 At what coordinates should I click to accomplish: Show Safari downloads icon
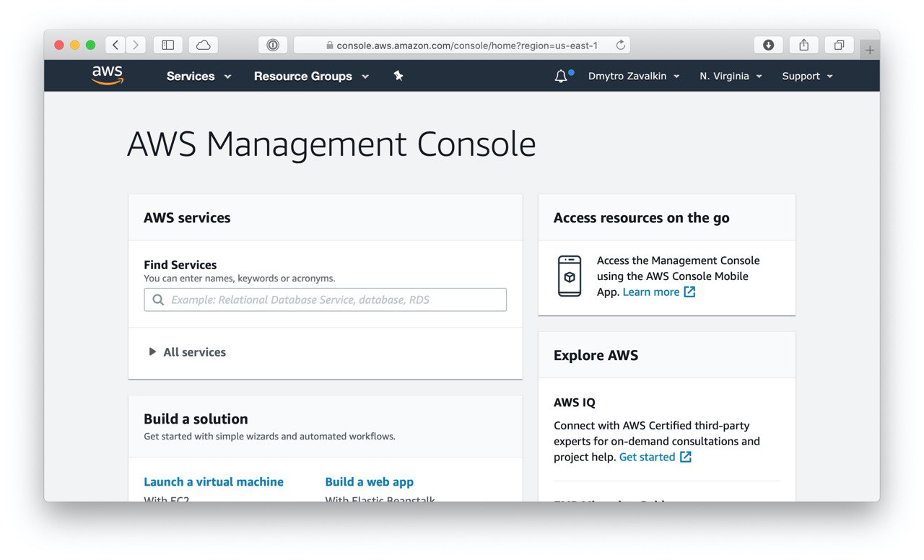tap(768, 45)
